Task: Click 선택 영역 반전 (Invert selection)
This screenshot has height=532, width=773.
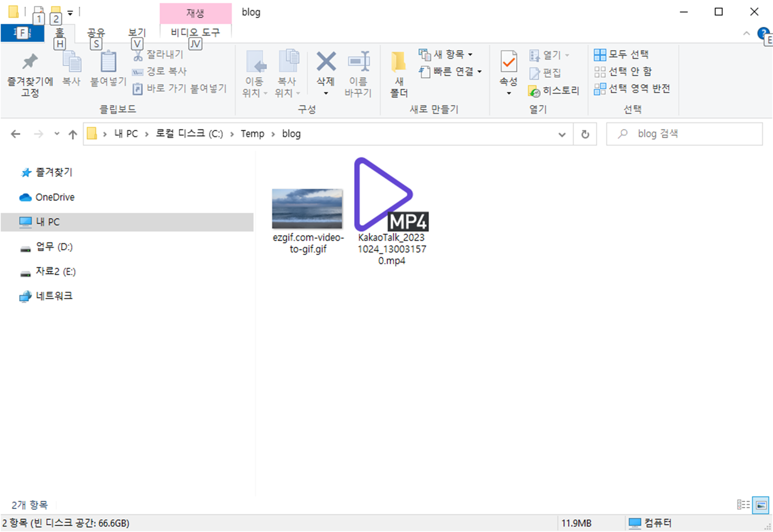Action: pos(632,89)
